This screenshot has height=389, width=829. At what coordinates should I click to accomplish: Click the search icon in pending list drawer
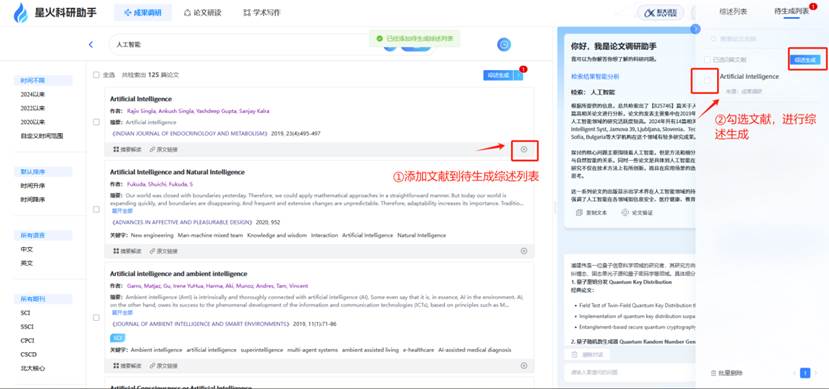713,39
